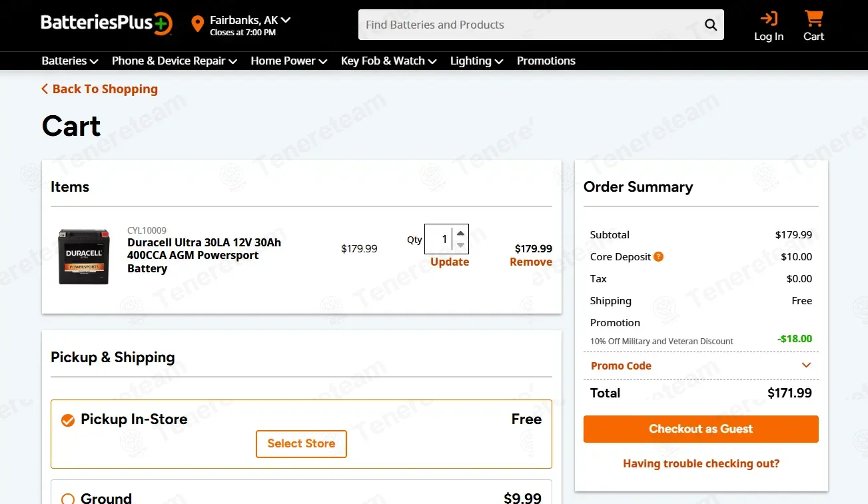This screenshot has height=504, width=868.
Task: Click the $171.99 total amount
Action: pos(789,393)
